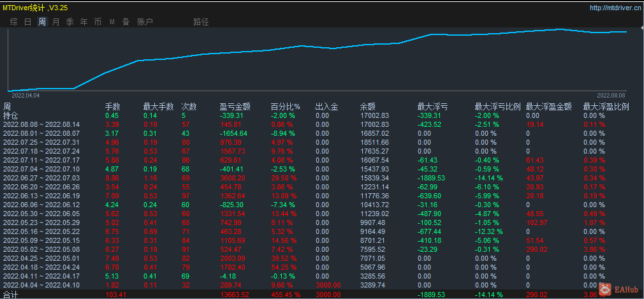
Task: Click chart start date 2022.04.04
Action: [x=26, y=95]
